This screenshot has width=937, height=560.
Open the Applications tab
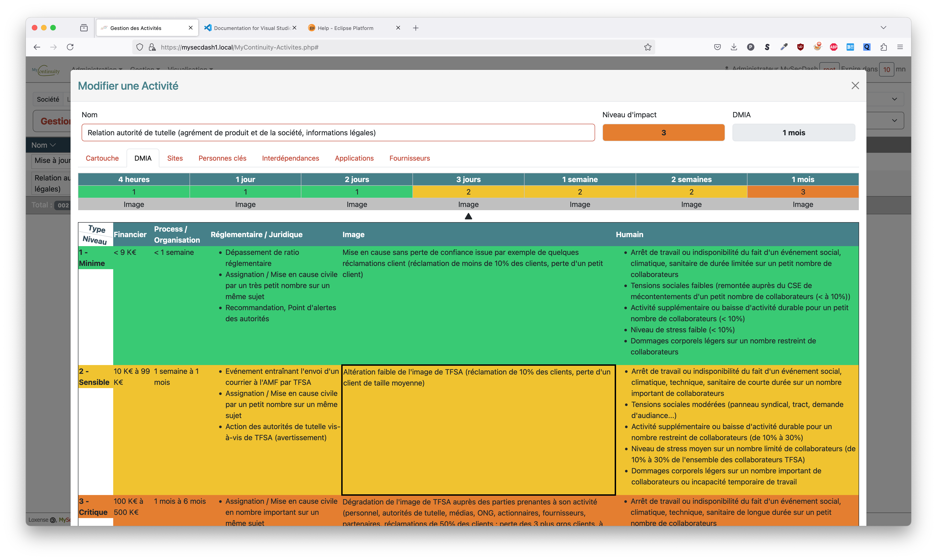point(354,158)
